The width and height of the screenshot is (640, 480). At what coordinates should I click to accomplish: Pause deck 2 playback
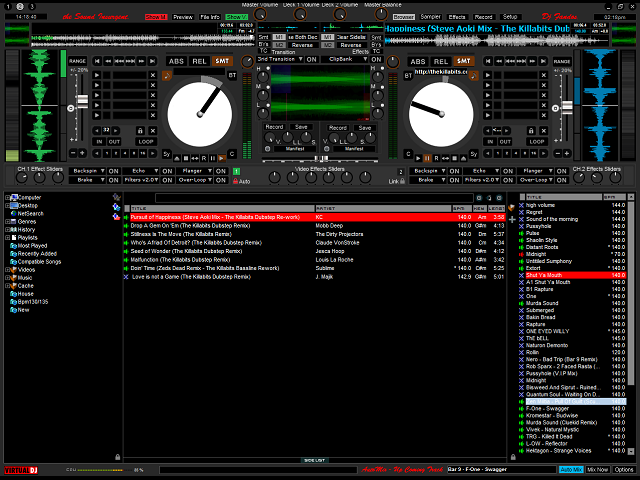click(427, 158)
